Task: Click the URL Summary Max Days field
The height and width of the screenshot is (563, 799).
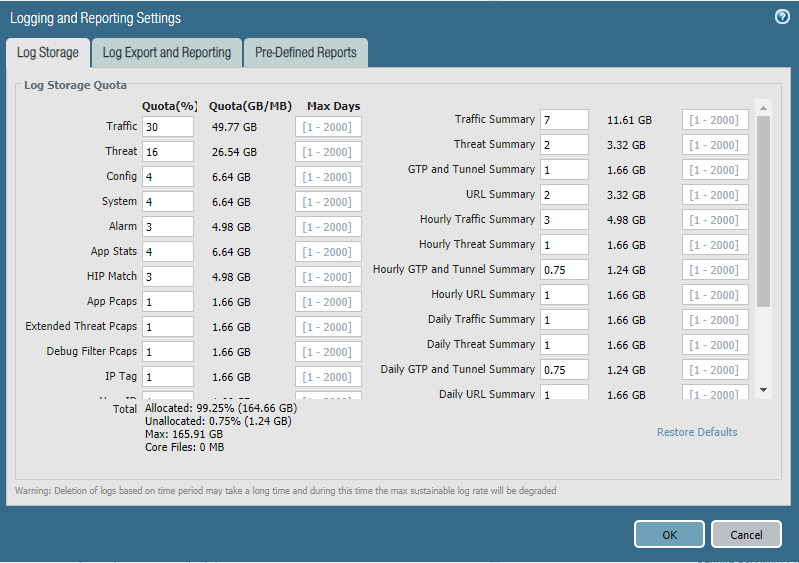Action: tap(715, 195)
